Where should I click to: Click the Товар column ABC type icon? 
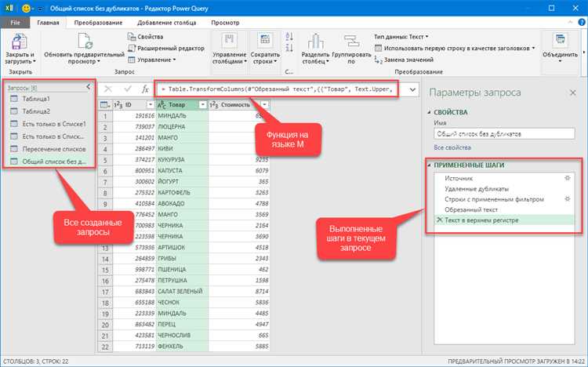coord(162,105)
